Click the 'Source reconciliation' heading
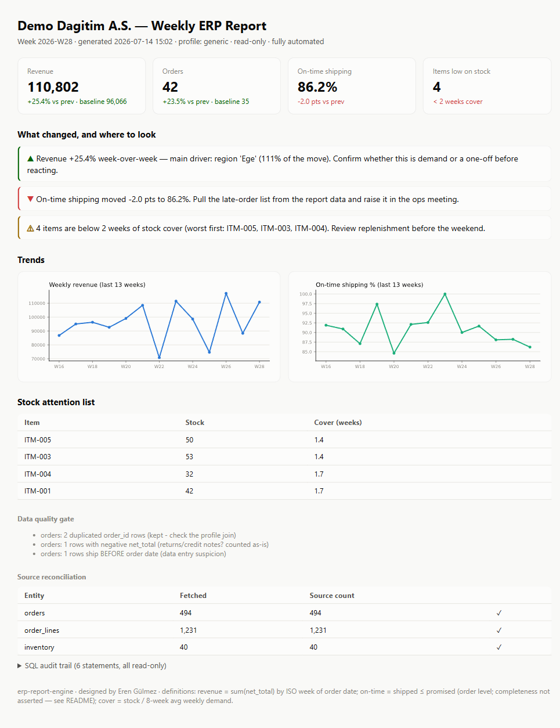560x728 pixels. tap(52, 577)
